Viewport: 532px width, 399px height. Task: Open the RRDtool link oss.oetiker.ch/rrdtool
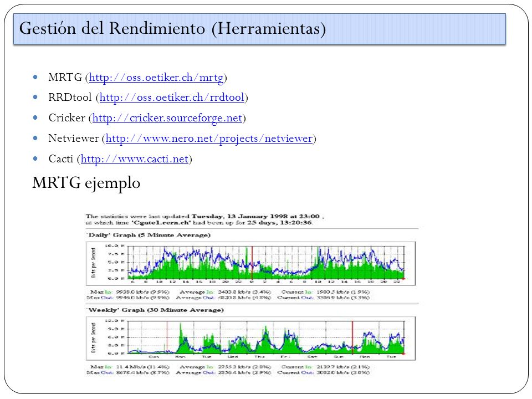pos(172,98)
